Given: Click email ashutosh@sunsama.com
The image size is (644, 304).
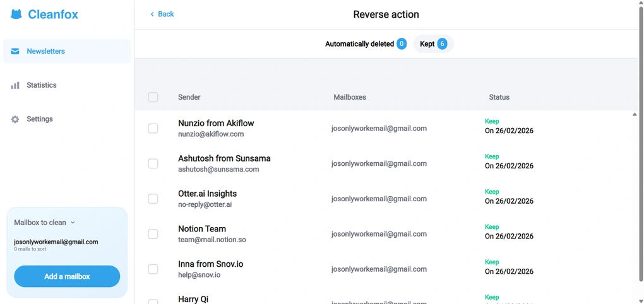Looking at the screenshot, I should [218, 170].
